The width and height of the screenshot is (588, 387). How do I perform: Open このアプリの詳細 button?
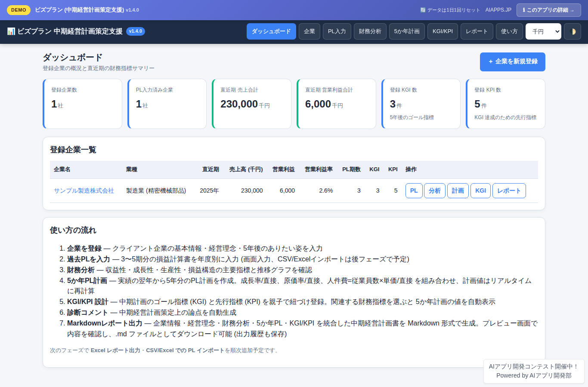pyautogui.click(x=549, y=10)
